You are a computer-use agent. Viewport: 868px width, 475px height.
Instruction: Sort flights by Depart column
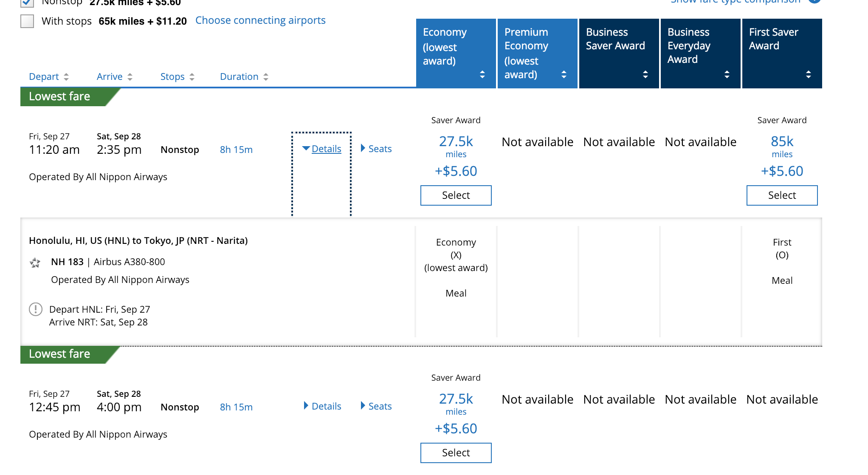click(49, 76)
